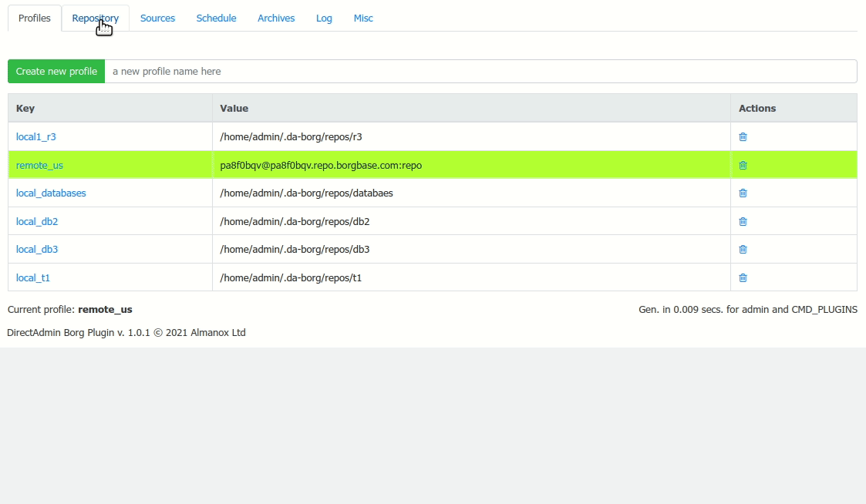This screenshot has height=504, width=866.
Task: Click the trash icon for remote_us
Action: [743, 165]
